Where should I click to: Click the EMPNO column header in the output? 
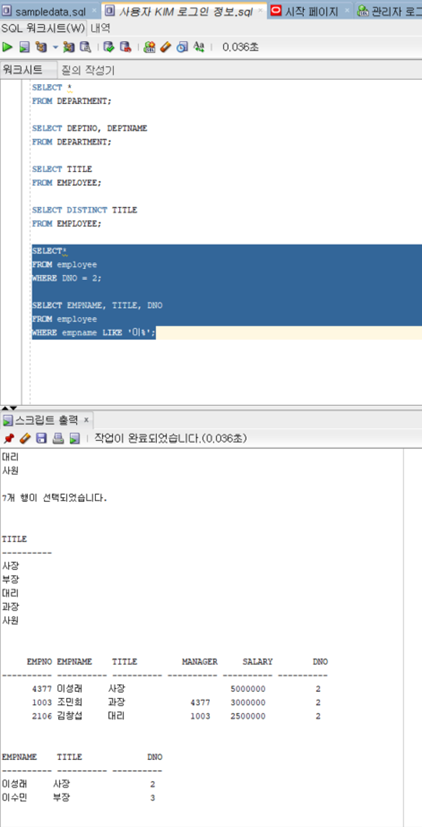40,661
